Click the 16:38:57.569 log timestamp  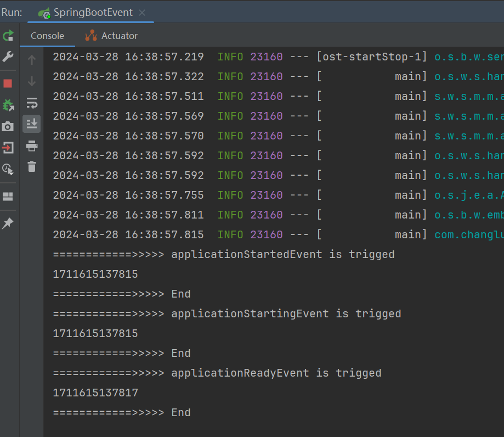coord(164,116)
